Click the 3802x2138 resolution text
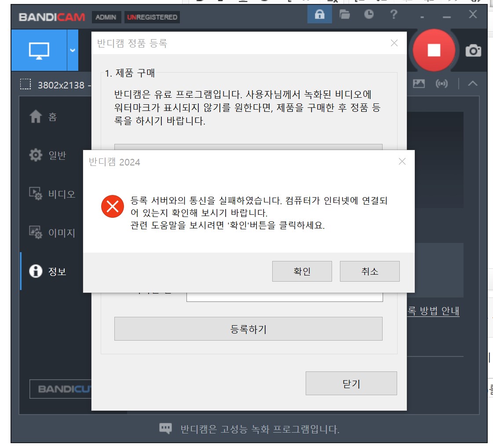The height and width of the screenshot is (448, 493). pyautogui.click(x=61, y=85)
